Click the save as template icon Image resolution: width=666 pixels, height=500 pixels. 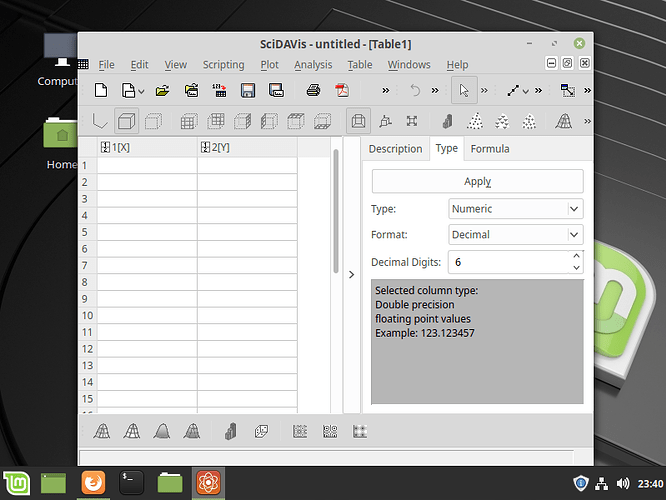click(277, 90)
